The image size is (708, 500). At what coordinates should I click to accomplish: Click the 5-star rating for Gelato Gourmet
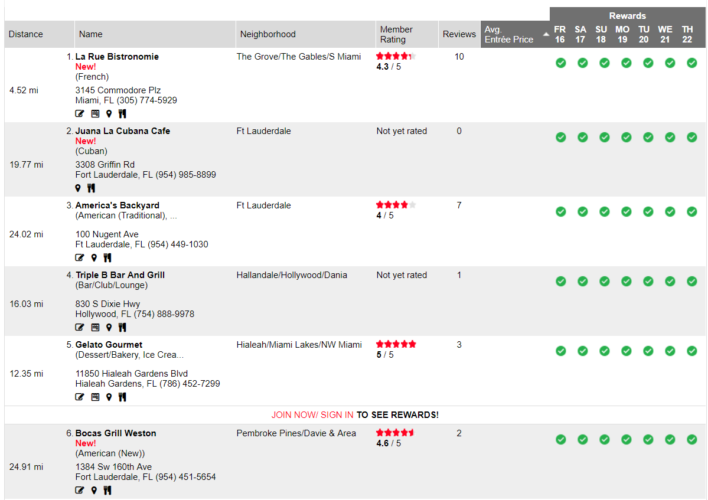click(396, 344)
